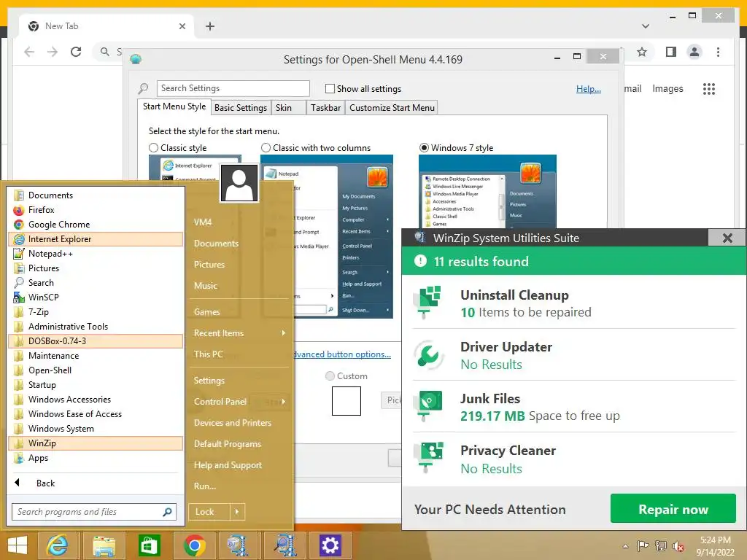The image size is (747, 560).
Task: Open a new Chrome tab with plus
Action: 210,26
